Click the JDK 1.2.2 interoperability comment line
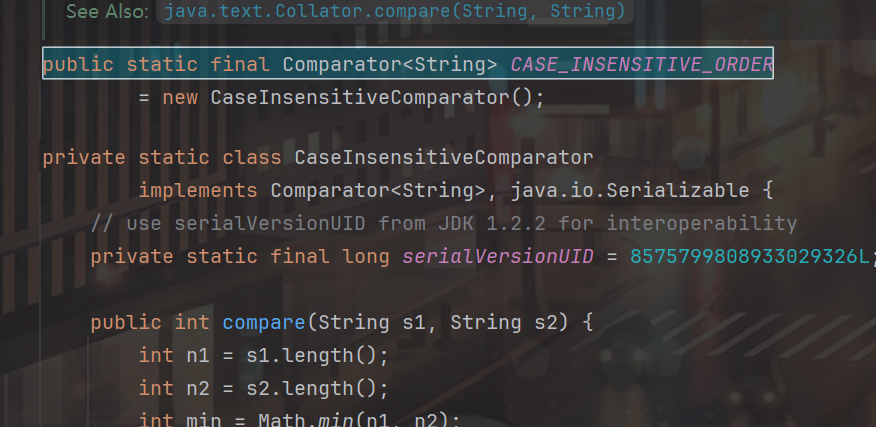Viewport: 876px width, 427px height. pyautogui.click(x=443, y=223)
